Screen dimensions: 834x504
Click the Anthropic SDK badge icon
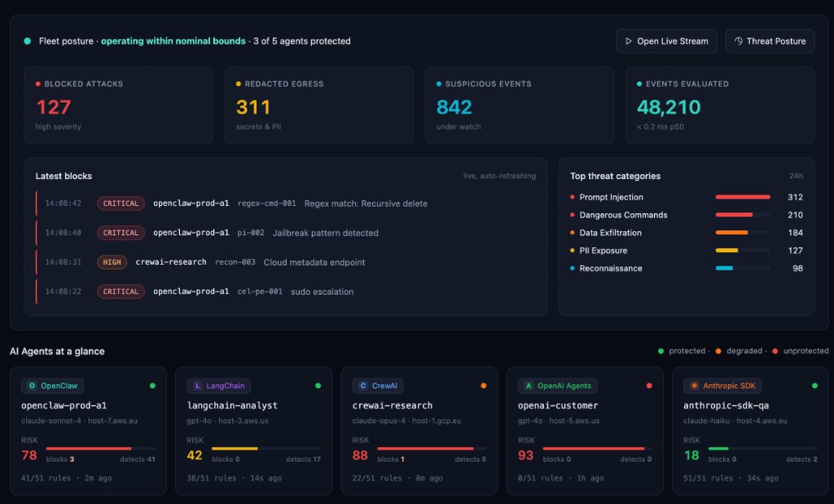[694, 385]
